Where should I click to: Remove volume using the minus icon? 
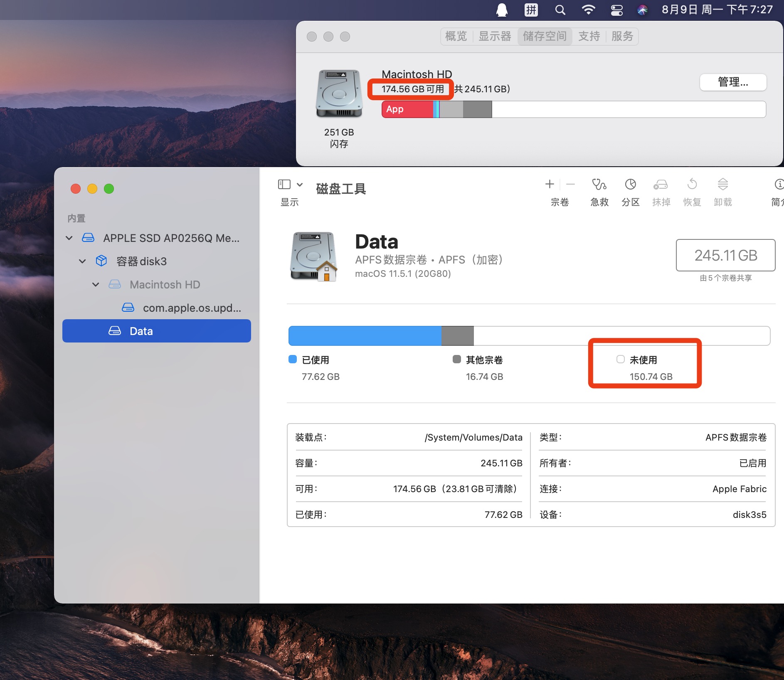pos(571,184)
